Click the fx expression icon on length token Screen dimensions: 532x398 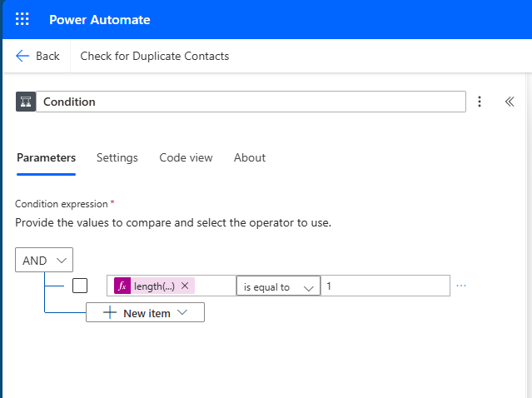click(x=122, y=286)
